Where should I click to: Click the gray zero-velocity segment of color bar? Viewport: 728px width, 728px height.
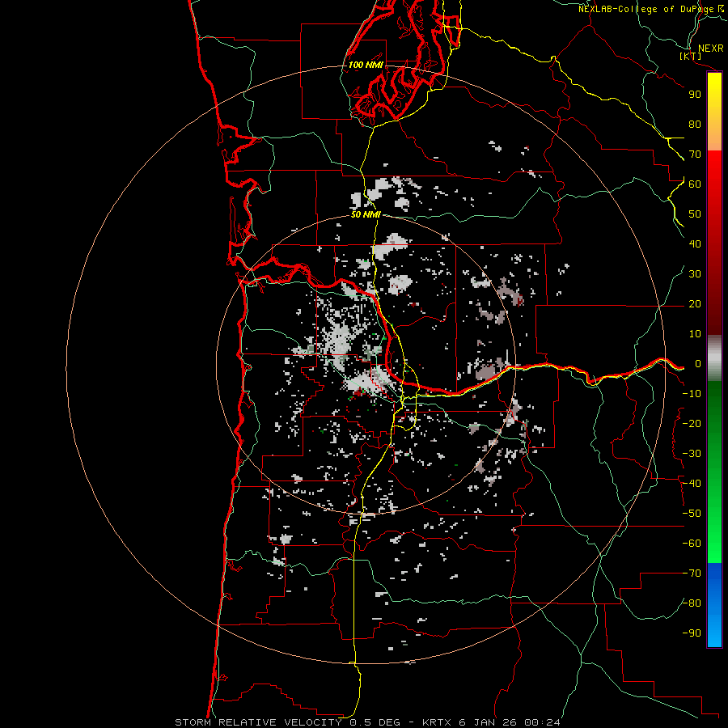(714, 358)
